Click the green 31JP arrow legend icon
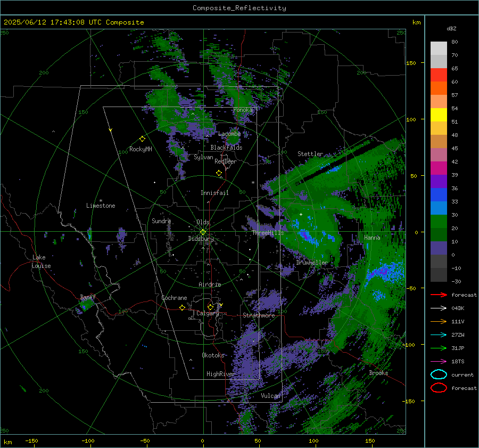479x448 pixels. click(439, 348)
